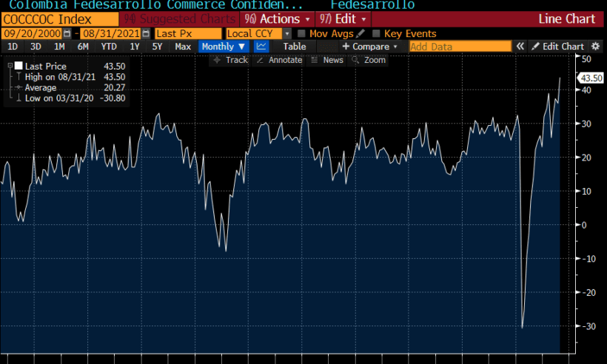This screenshot has width=607, height=364.
Task: Collapse the Last Price legend tree
Action: pos(8,67)
